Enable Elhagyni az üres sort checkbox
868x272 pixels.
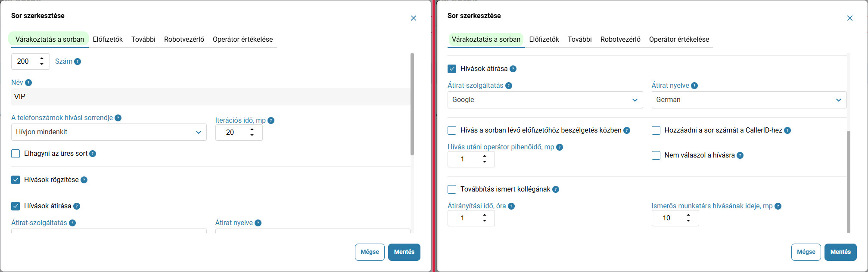click(16, 154)
